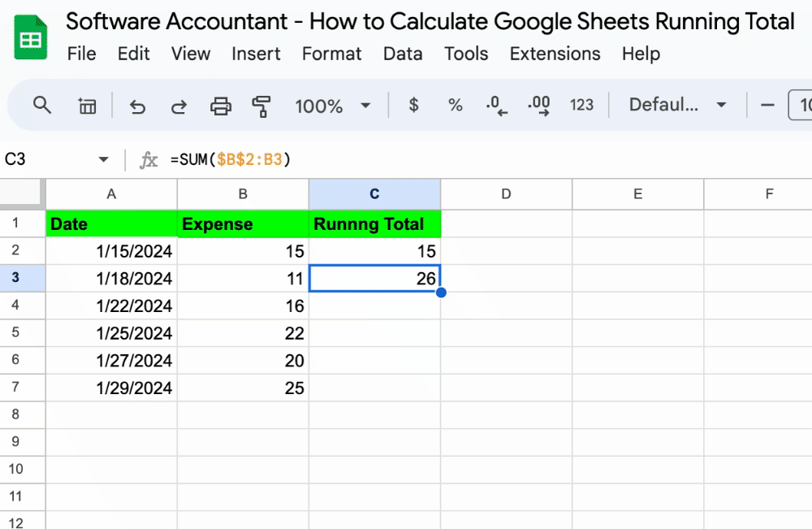Open the Google Sheets home icon

(x=31, y=37)
